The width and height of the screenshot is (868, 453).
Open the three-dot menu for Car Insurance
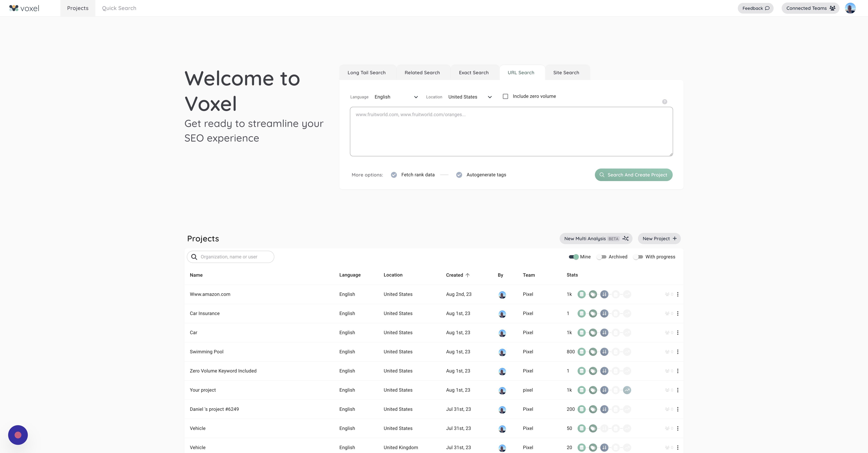click(x=678, y=313)
